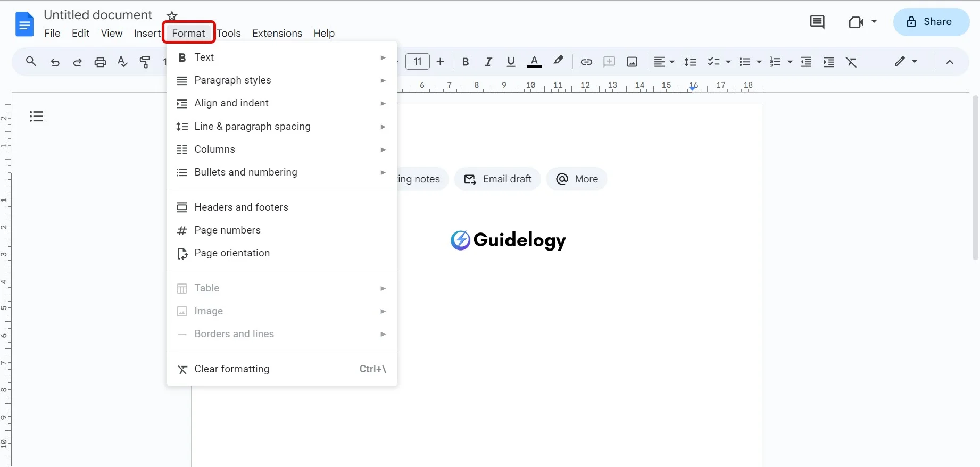The height and width of the screenshot is (467, 980).
Task: Open line and paragraph spacing toolbar icon
Action: [690, 62]
